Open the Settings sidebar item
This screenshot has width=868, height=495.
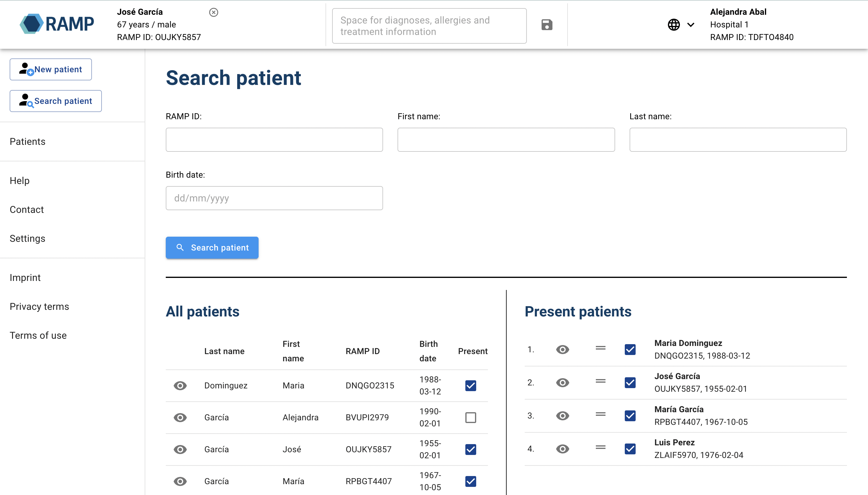click(27, 238)
